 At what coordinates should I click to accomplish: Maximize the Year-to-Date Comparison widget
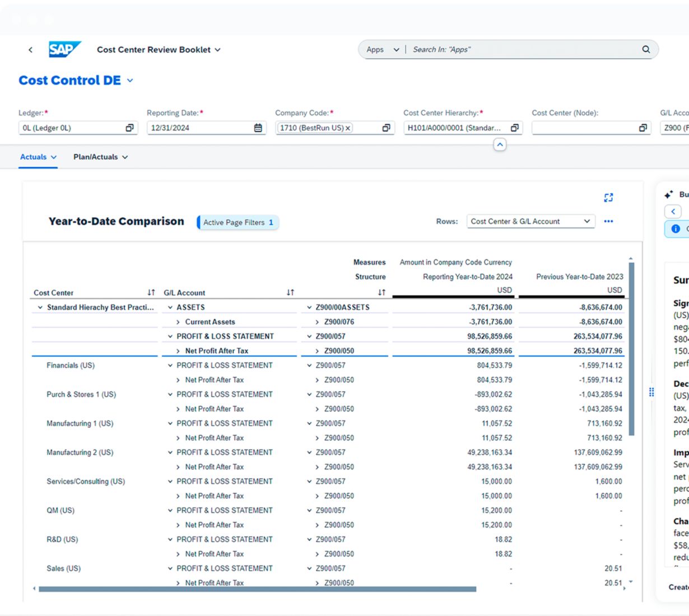click(608, 198)
